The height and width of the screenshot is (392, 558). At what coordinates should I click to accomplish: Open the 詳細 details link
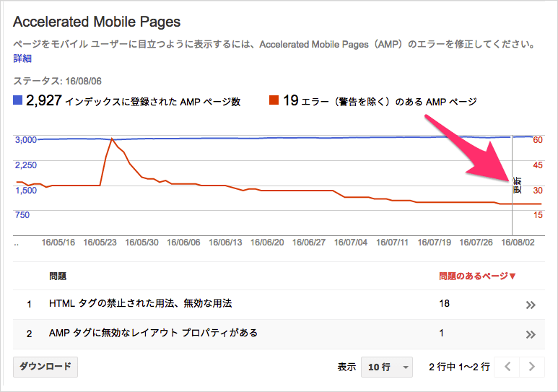tap(22, 58)
